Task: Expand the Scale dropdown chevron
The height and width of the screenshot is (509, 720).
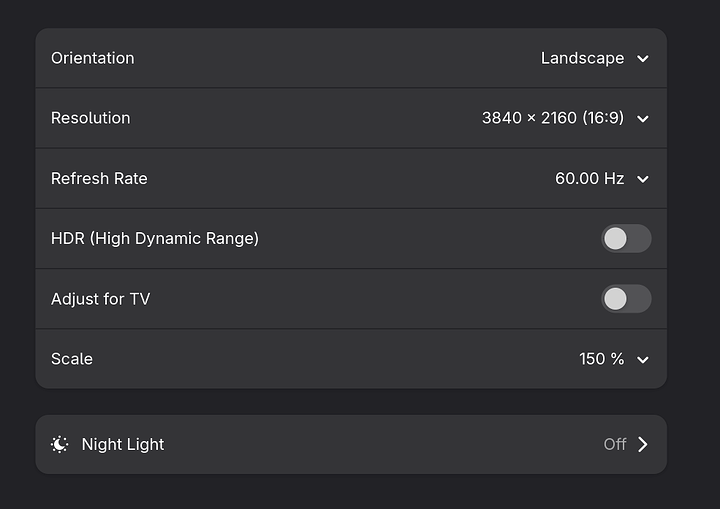Action: (643, 359)
